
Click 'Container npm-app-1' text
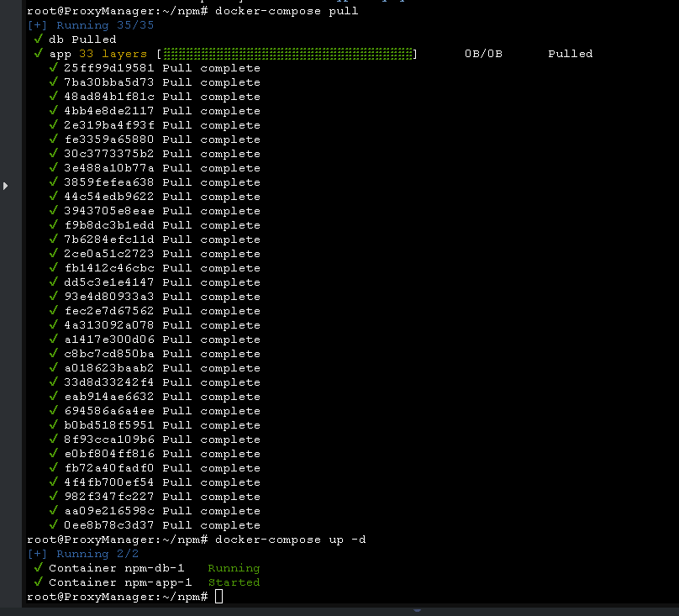point(120,582)
